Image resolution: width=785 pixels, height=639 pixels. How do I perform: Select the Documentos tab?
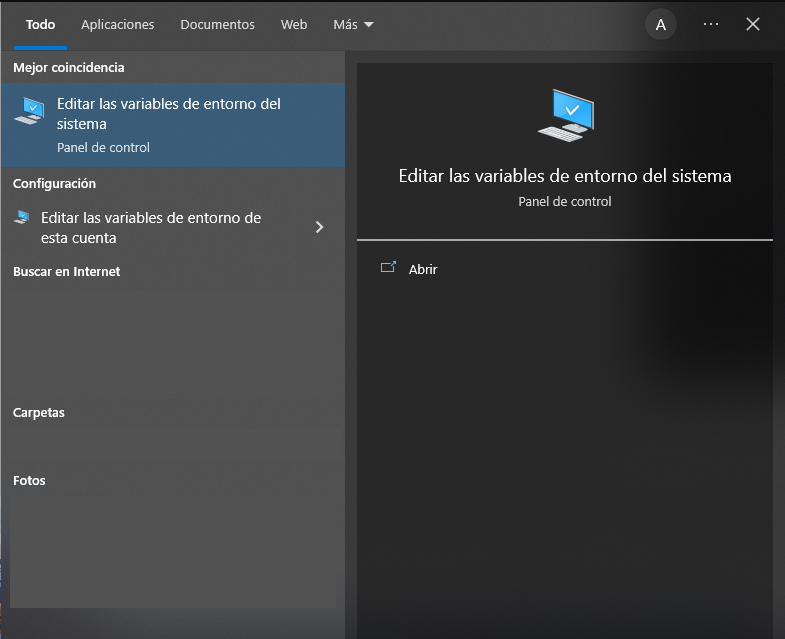click(x=217, y=25)
